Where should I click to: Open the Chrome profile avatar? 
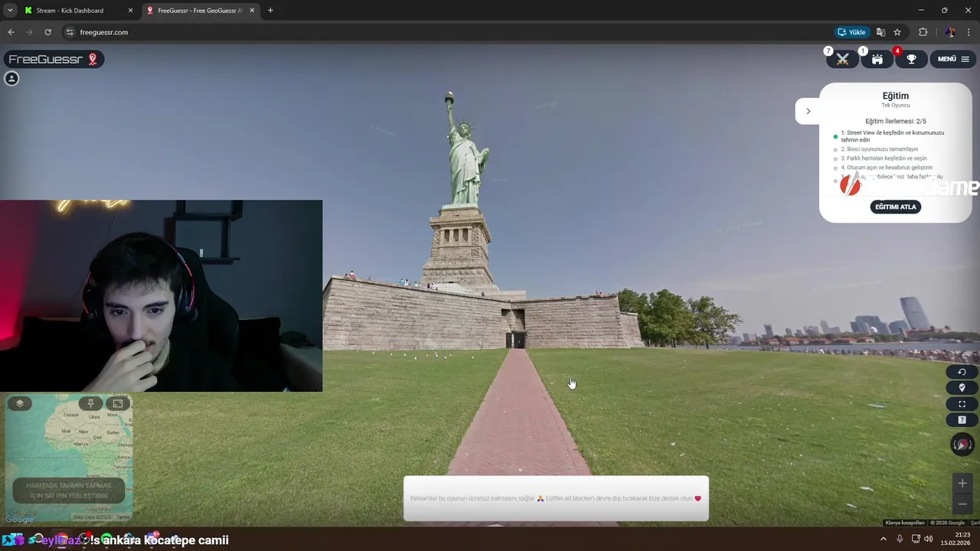click(x=950, y=32)
